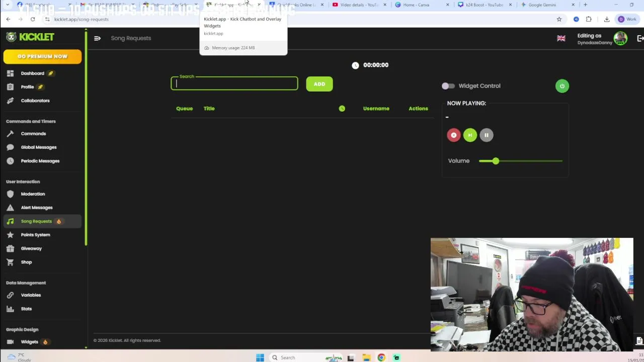The image size is (644, 362).
Task: Click the KICKLET logo
Action: (30, 37)
